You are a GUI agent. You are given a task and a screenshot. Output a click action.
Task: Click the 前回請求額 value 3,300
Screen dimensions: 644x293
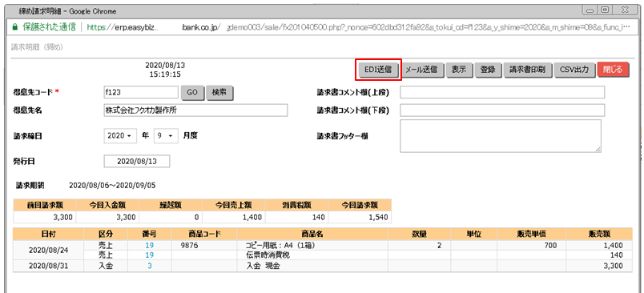point(45,218)
